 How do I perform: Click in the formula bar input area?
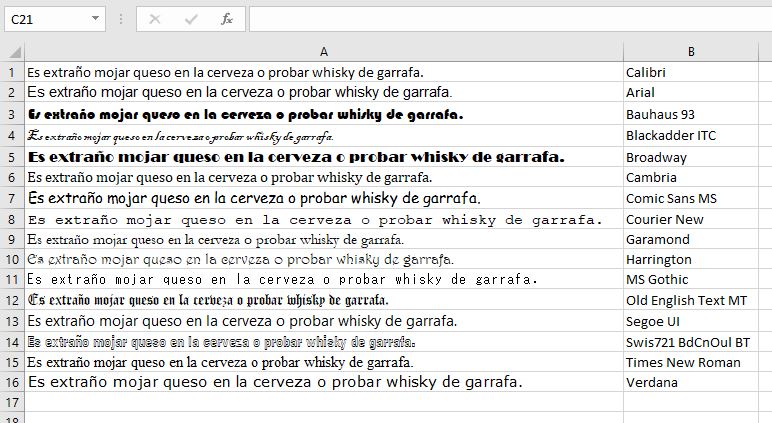tap(500, 19)
